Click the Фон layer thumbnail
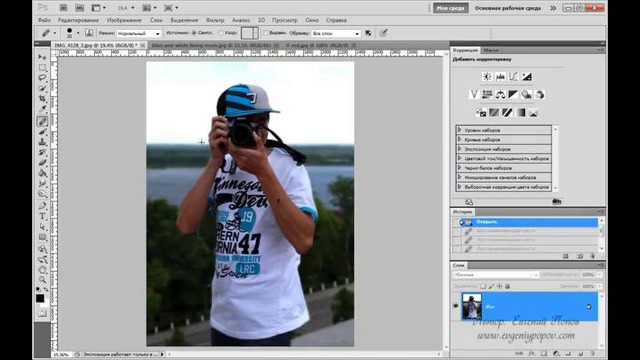This screenshot has width=640, height=360. click(x=471, y=306)
